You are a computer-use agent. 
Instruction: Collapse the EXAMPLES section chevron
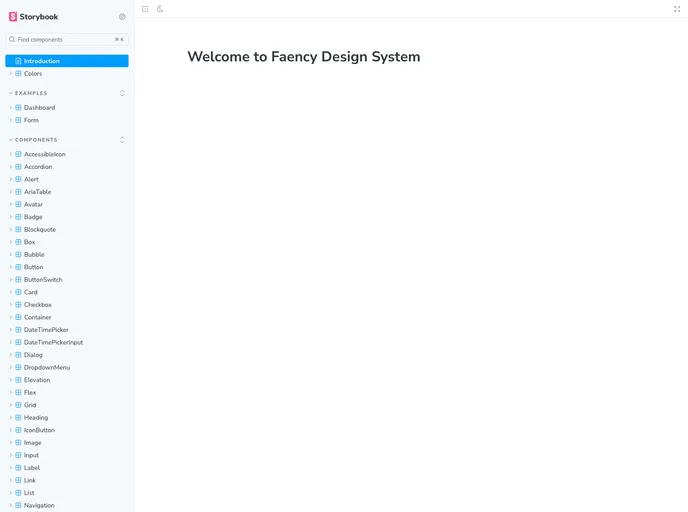[x=11, y=93]
